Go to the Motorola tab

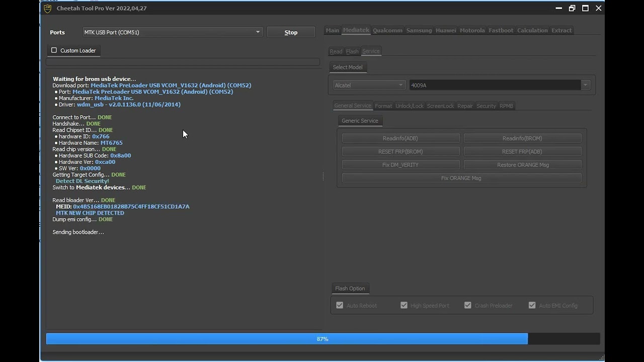472,30
